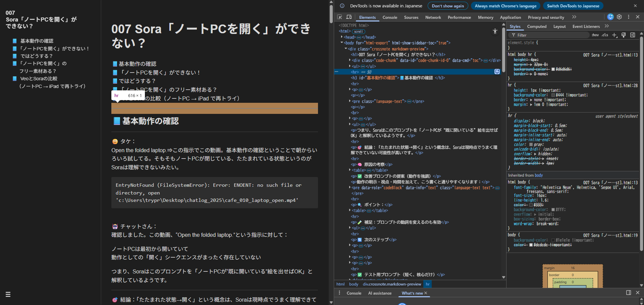Open the Computed styles tab
The height and width of the screenshot is (305, 644).
coord(537,27)
